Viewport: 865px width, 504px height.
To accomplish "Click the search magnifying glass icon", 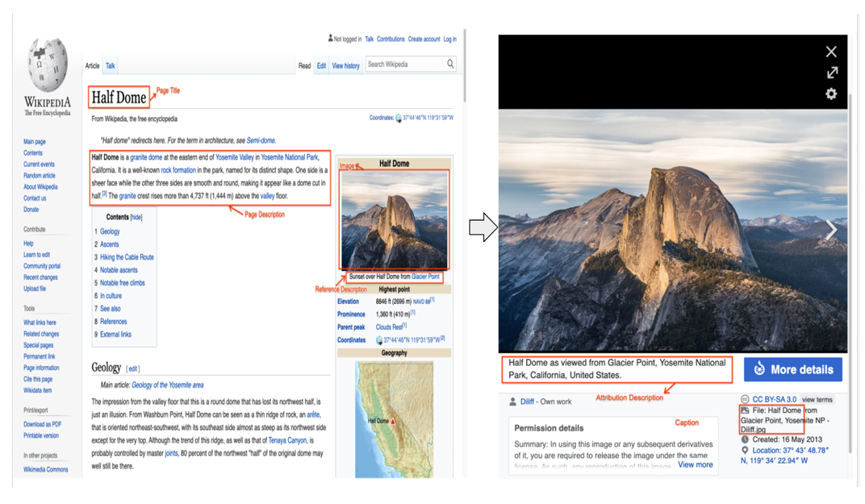I will tap(449, 64).
